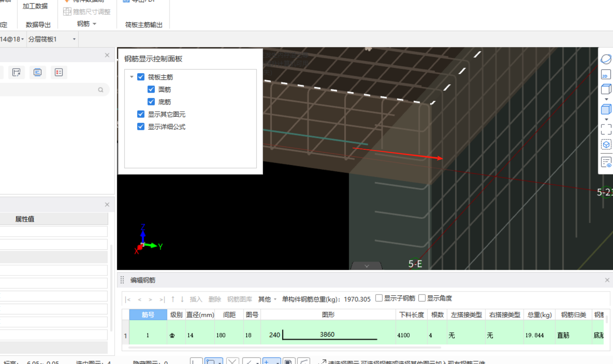Open the dropdown arrow below solid cube
Screen dimensions: 613x364
(x=606, y=120)
